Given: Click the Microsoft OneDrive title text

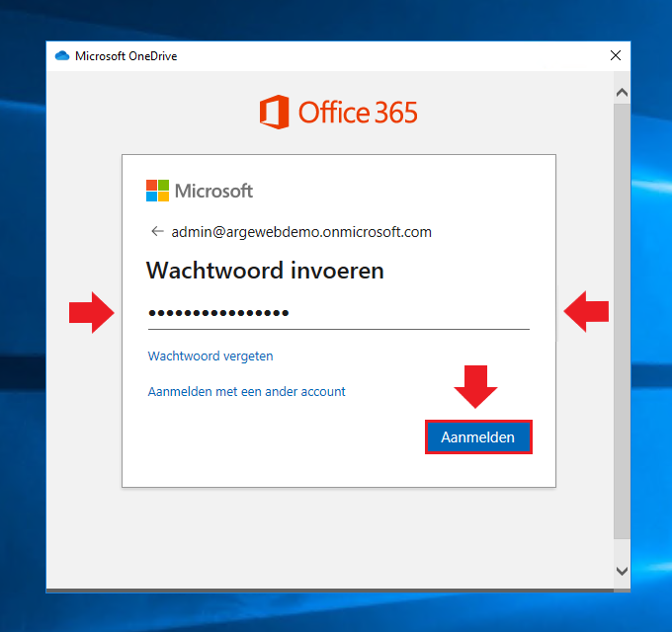Looking at the screenshot, I should tap(126, 56).
